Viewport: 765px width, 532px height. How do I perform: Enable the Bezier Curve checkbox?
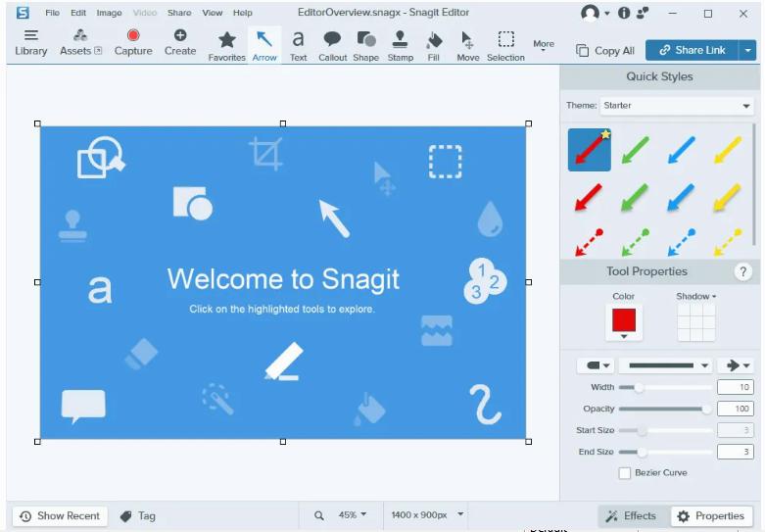[625, 473]
